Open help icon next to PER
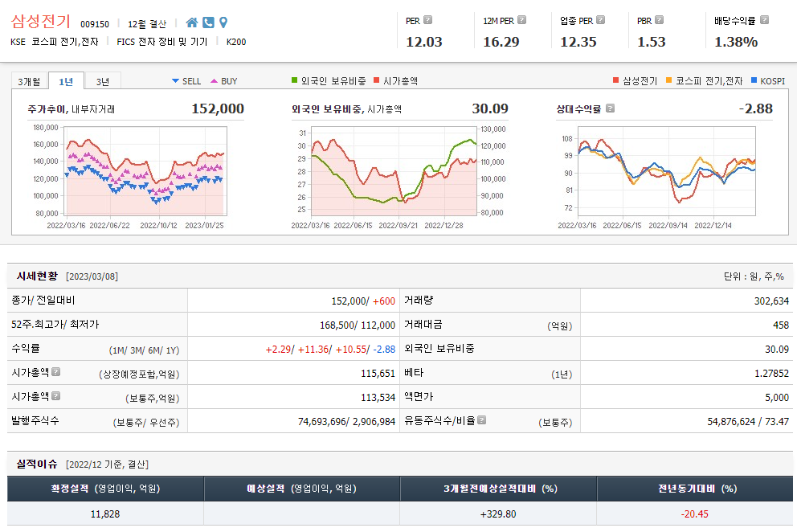797x532 pixels. tap(428, 20)
